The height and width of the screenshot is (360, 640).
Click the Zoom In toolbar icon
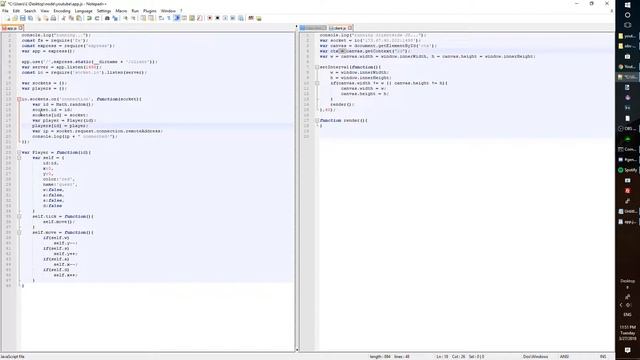coord(126,18)
